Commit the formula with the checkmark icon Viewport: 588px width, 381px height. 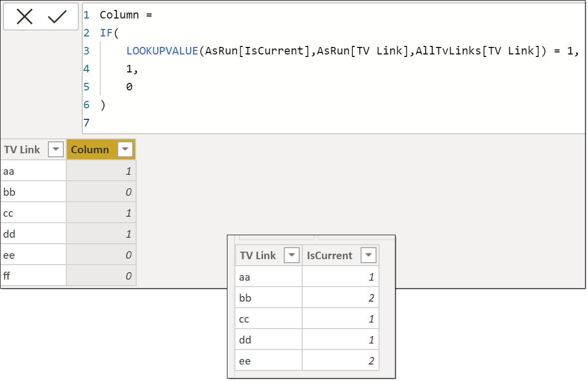(57, 17)
